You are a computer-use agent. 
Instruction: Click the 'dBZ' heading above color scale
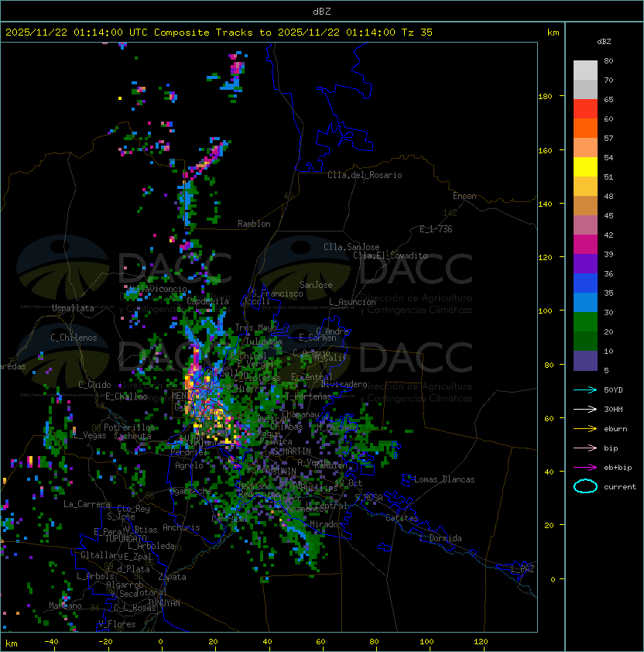point(604,42)
